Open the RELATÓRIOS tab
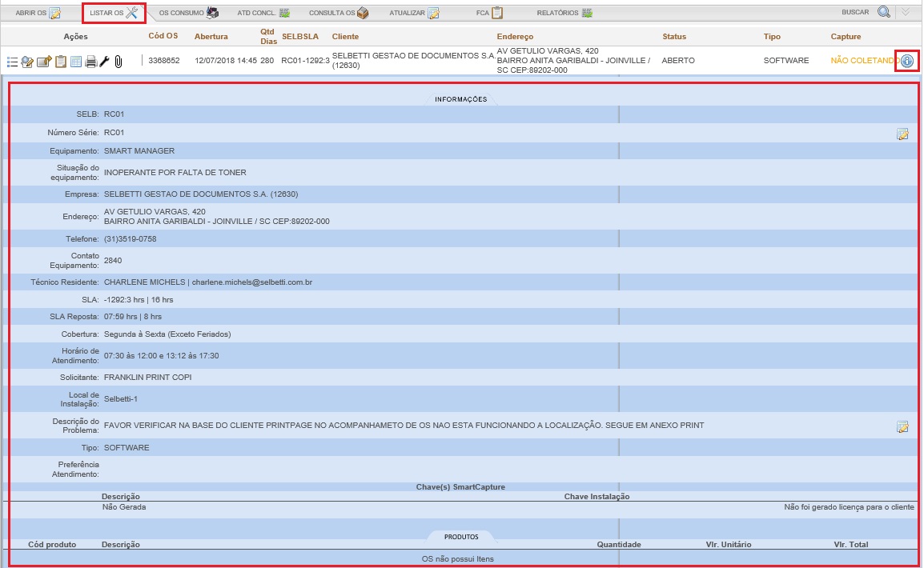 (x=564, y=12)
